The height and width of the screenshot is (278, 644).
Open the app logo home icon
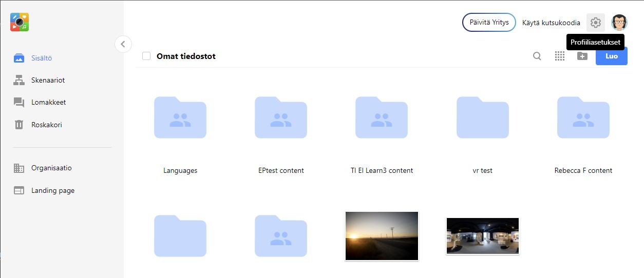click(20, 22)
